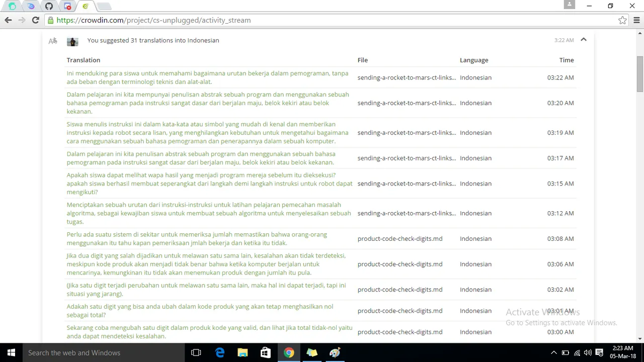
Task: Click the File column header
Action: coord(363,60)
